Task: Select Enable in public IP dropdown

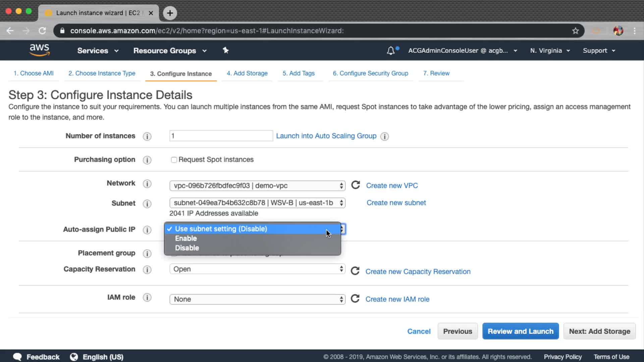Action: [186, 238]
